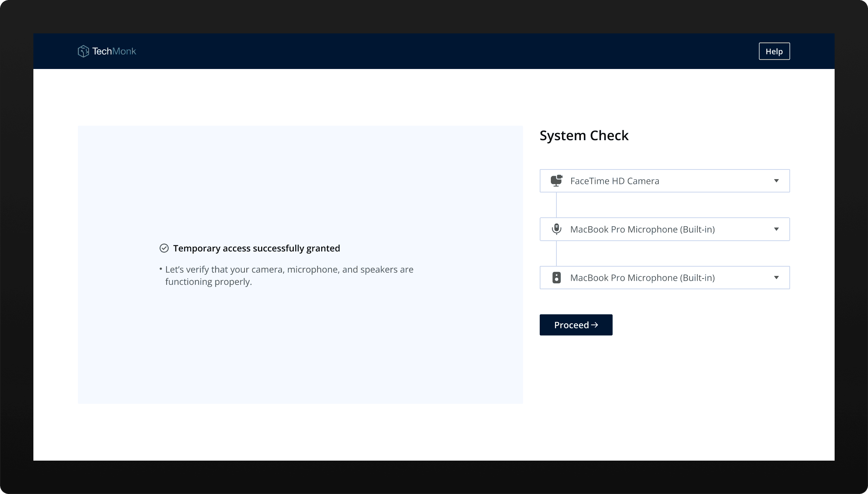Expand the FaceTime HD Camera dropdown arrow
This screenshot has width=868, height=494.
[776, 181]
